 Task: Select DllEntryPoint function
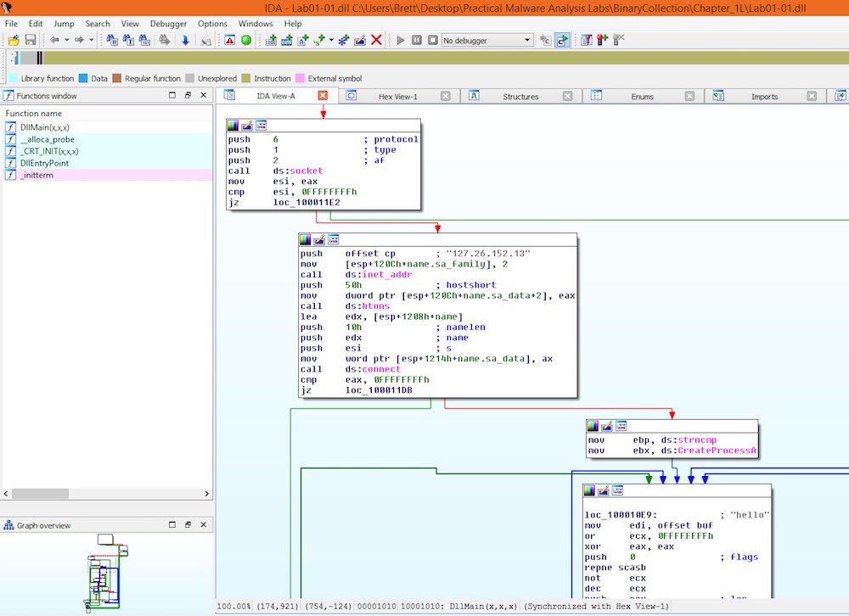pos(107,163)
